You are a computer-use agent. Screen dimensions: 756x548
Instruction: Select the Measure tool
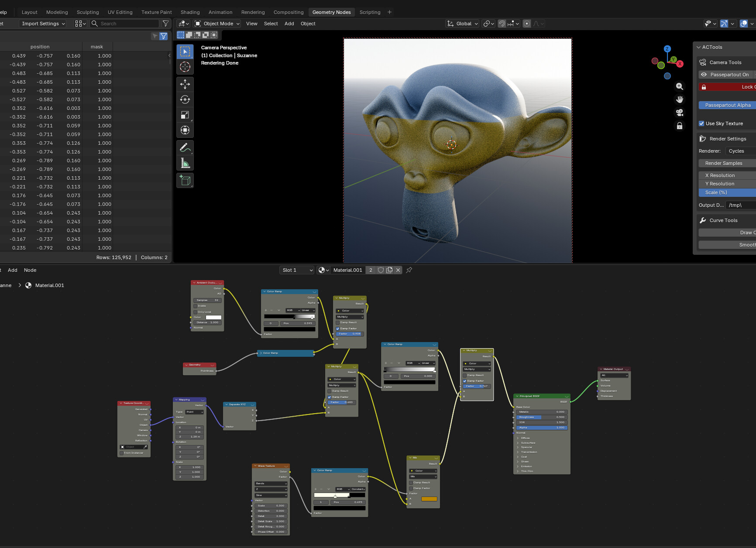click(185, 163)
